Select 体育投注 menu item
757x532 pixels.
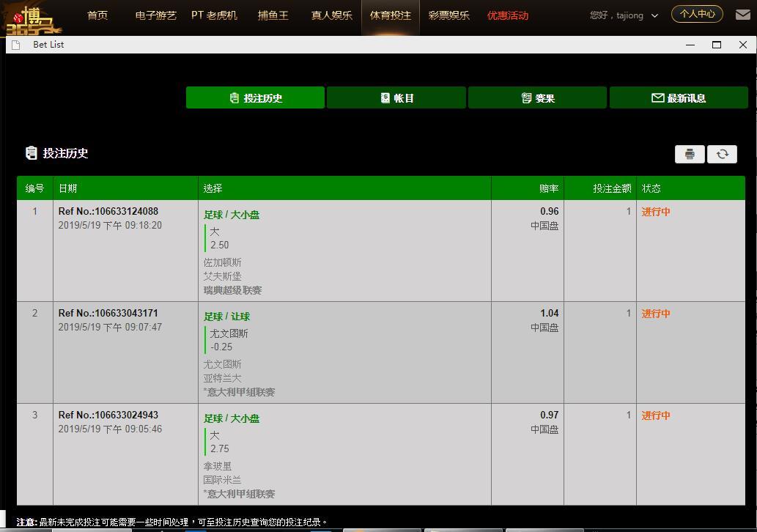coord(391,15)
